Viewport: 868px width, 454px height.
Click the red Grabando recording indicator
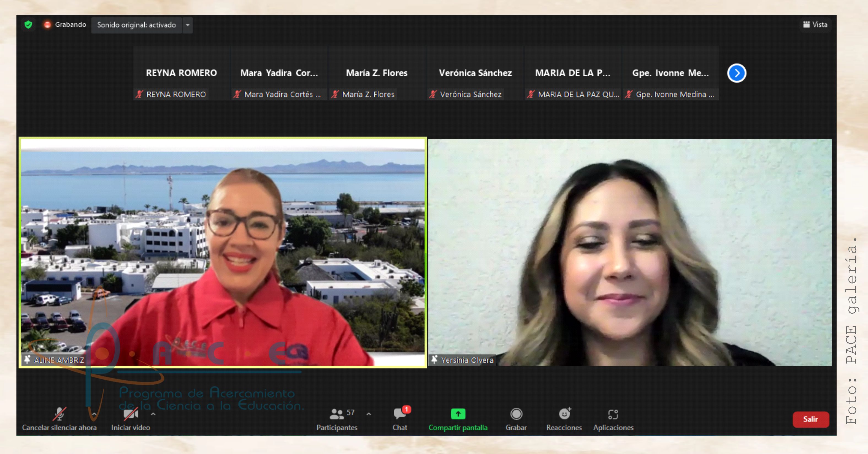click(47, 25)
